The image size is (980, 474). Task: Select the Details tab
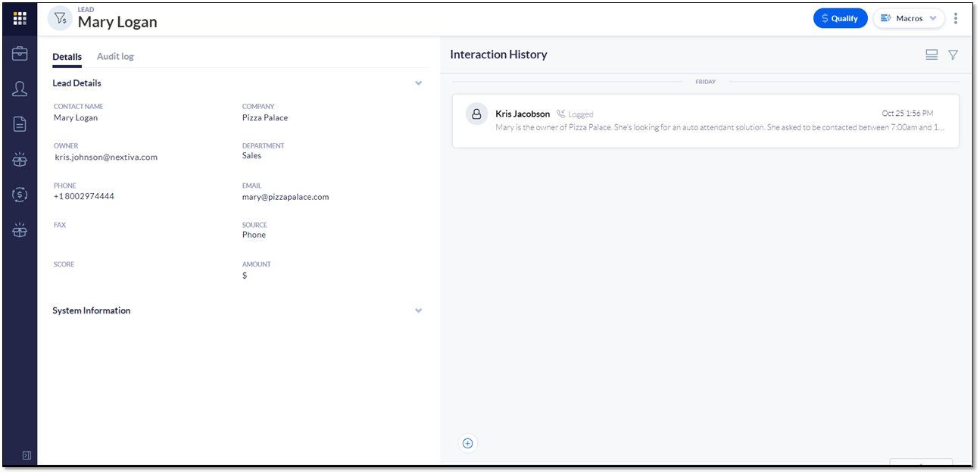67,56
